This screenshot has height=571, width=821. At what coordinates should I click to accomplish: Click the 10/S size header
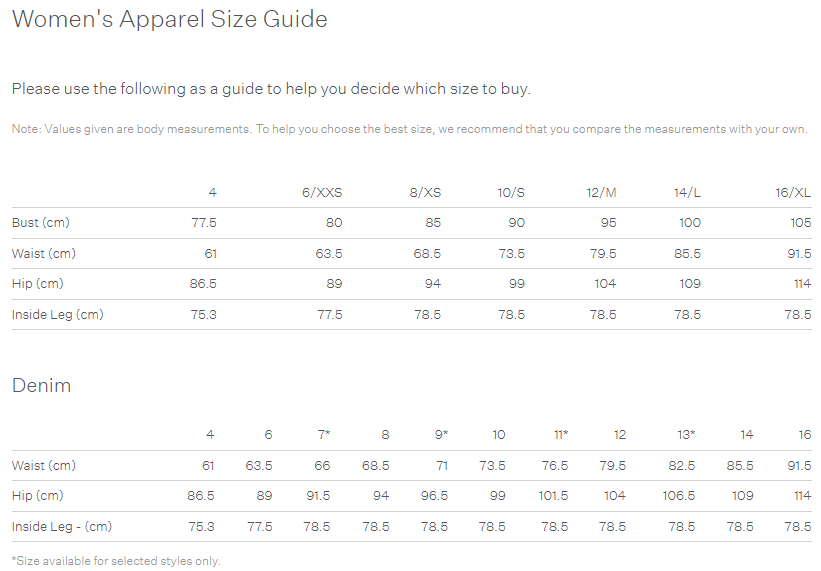(511, 193)
